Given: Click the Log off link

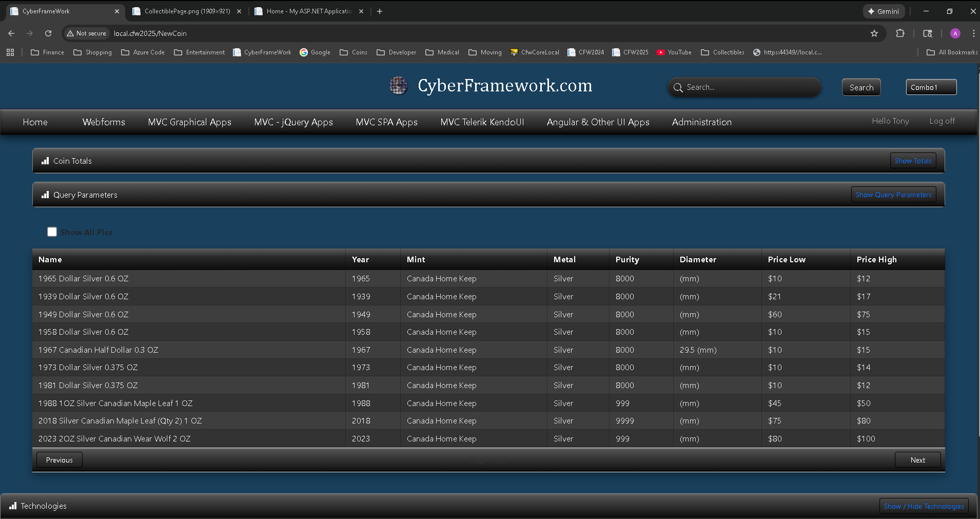Looking at the screenshot, I should pos(942,121).
